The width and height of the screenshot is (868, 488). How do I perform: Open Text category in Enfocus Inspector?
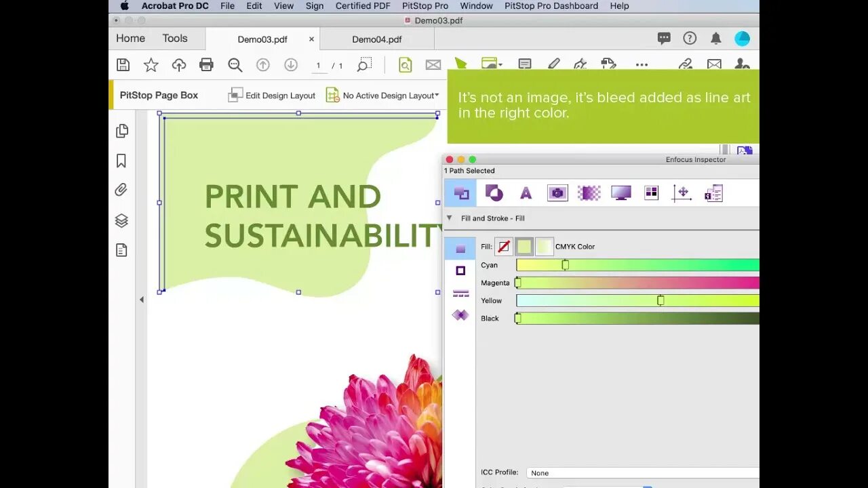[x=526, y=194]
